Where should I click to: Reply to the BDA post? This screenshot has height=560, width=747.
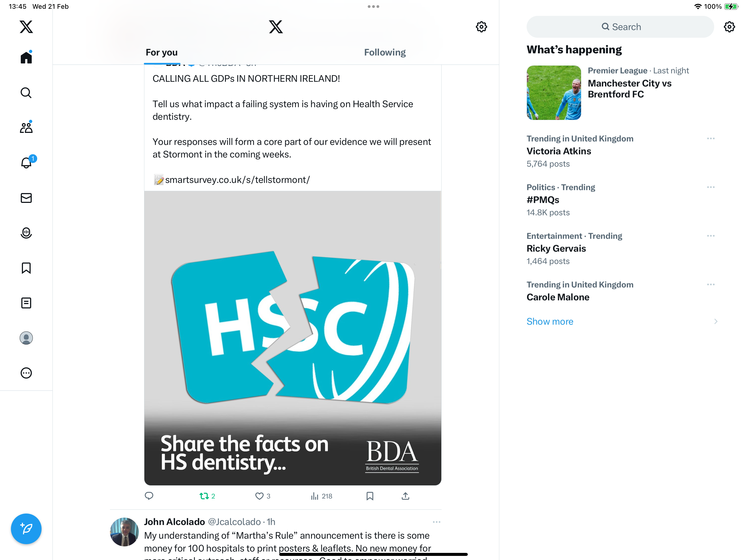tap(149, 496)
